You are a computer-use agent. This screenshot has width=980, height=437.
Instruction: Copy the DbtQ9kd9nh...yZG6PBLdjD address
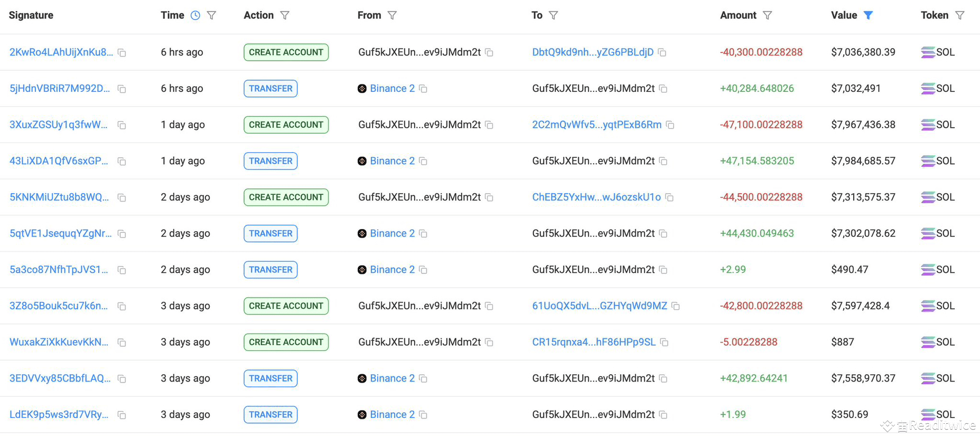click(662, 53)
